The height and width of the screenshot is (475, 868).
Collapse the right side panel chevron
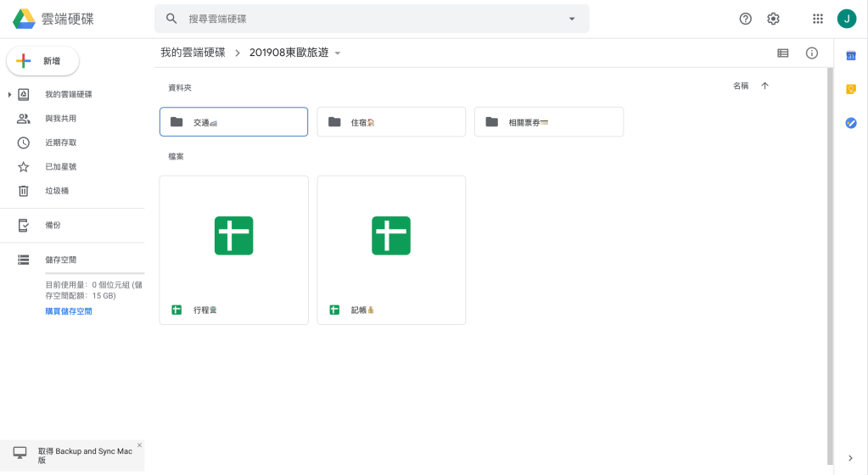[850, 458]
